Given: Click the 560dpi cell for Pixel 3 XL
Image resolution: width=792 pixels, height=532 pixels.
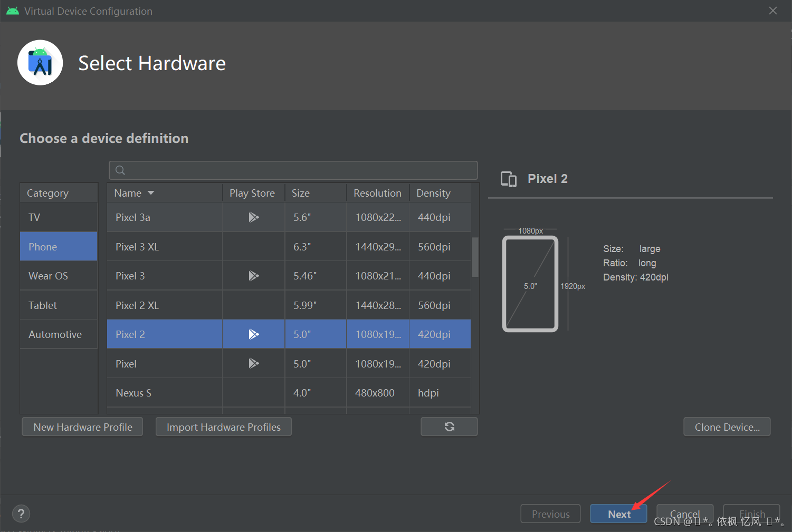Looking at the screenshot, I should 440,247.
